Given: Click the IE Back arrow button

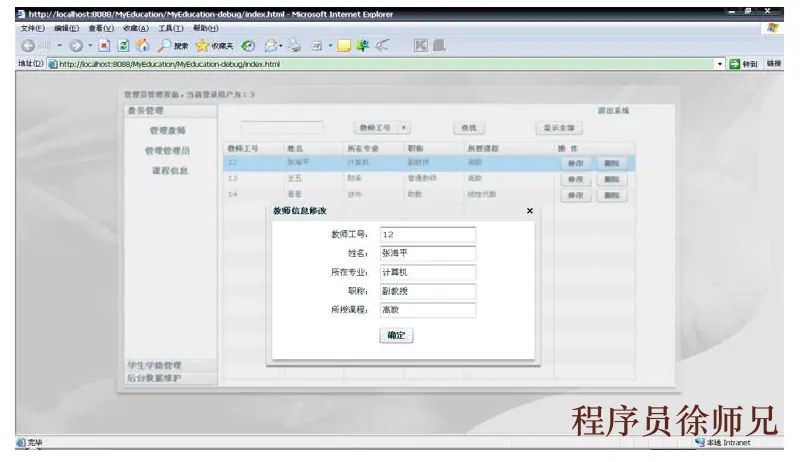Looking at the screenshot, I should point(28,46).
